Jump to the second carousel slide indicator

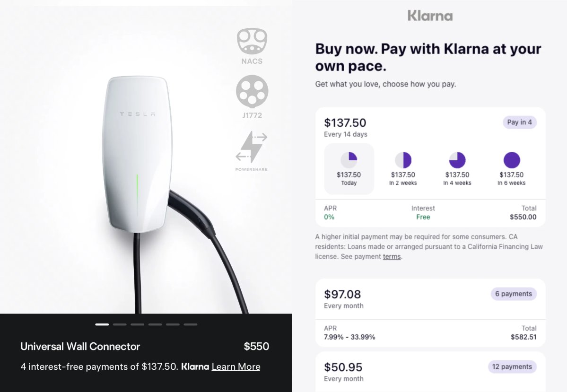click(x=120, y=324)
